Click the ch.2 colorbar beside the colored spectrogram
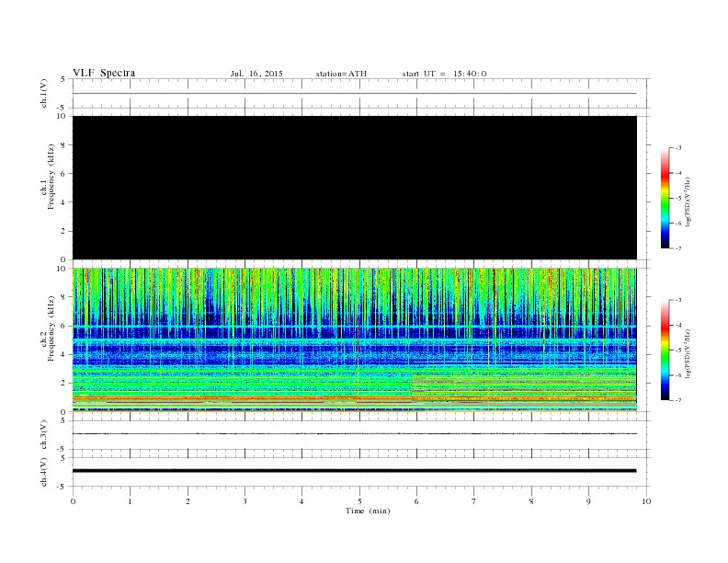 tap(665, 350)
